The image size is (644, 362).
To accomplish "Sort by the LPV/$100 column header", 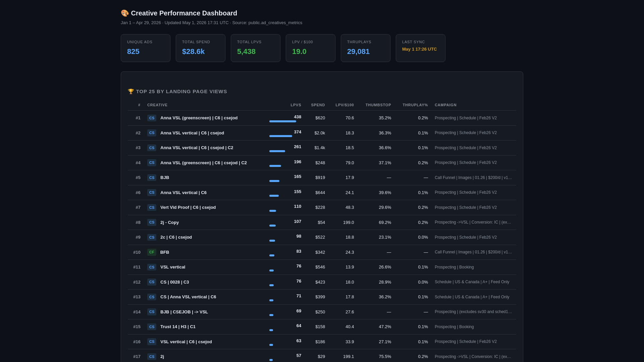I will click(x=344, y=105).
